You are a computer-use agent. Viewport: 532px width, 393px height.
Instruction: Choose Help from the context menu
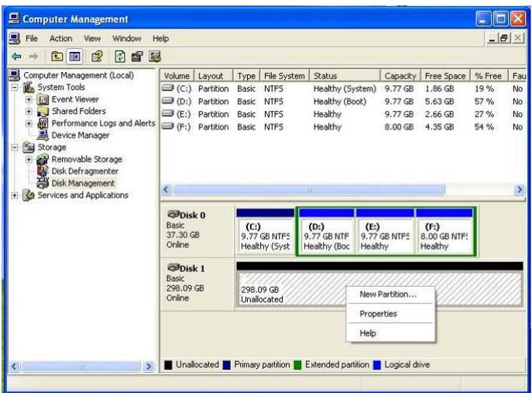pyautogui.click(x=390, y=333)
